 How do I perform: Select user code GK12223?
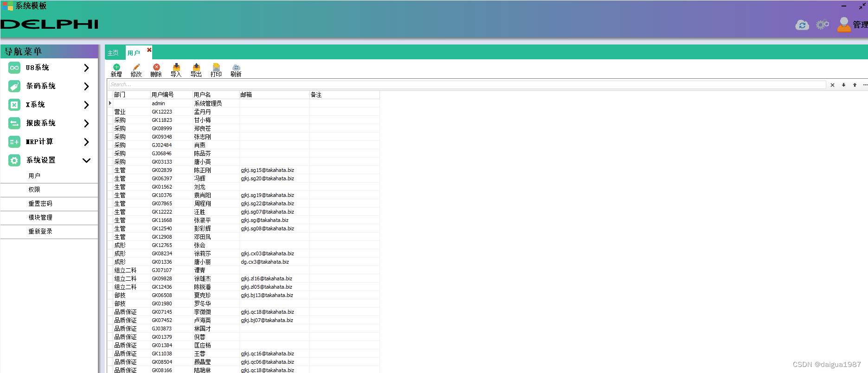(171, 112)
